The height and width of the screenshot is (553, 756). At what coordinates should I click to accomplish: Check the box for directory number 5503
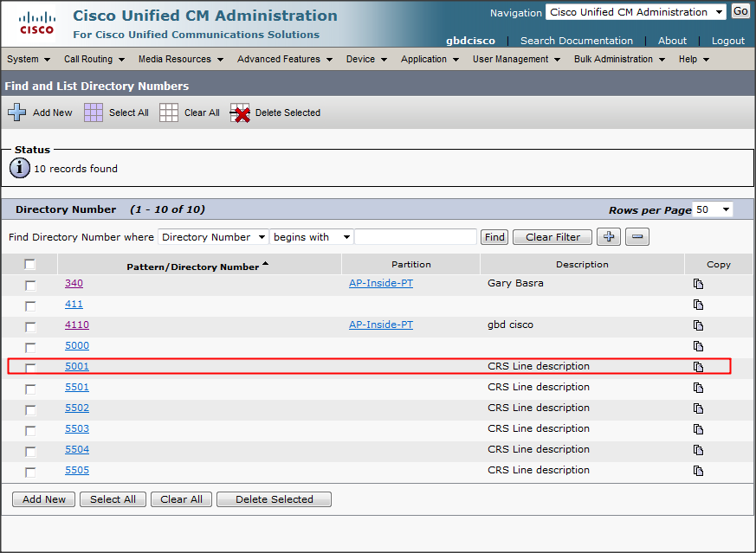tap(30, 430)
